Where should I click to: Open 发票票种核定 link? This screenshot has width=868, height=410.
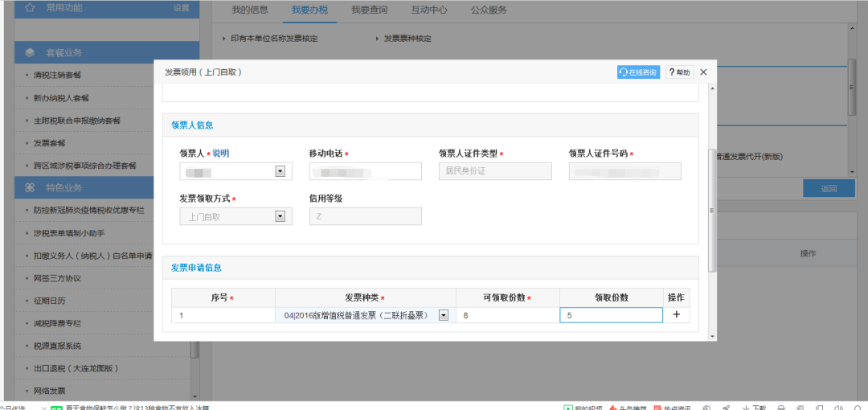point(407,39)
